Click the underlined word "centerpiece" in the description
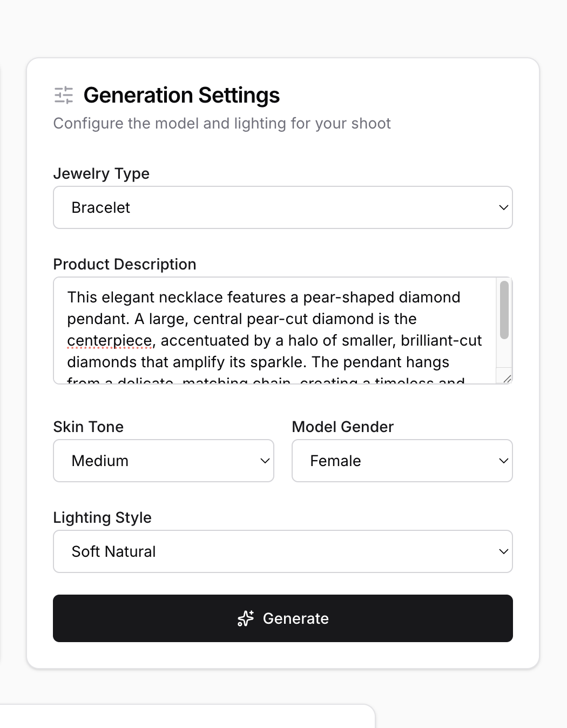The image size is (567, 728). (110, 341)
